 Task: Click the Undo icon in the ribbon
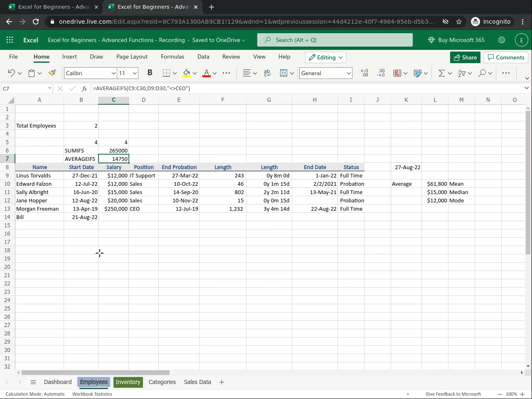[x=11, y=73]
